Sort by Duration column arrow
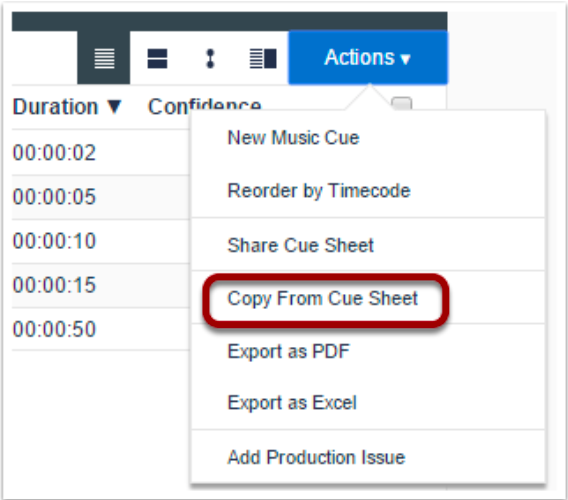Image resolution: width=568 pixels, height=500 pixels. [x=114, y=107]
